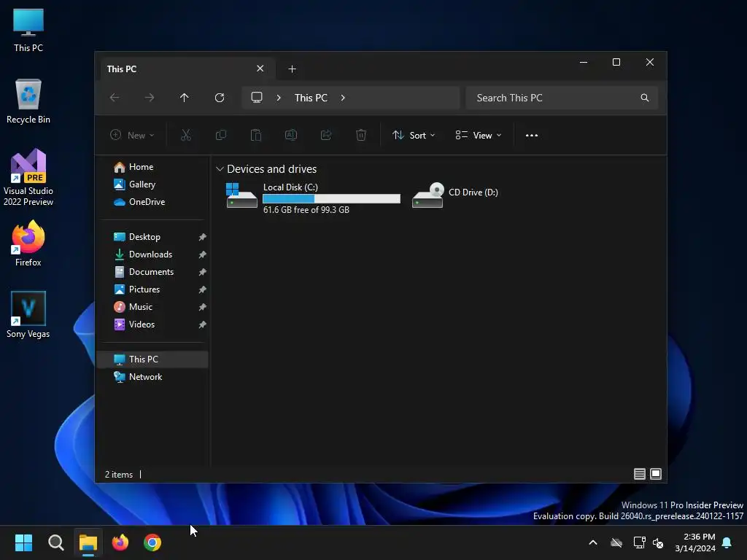Select Sony Vegas desktop shortcut
The height and width of the screenshot is (560, 747).
coord(28,315)
